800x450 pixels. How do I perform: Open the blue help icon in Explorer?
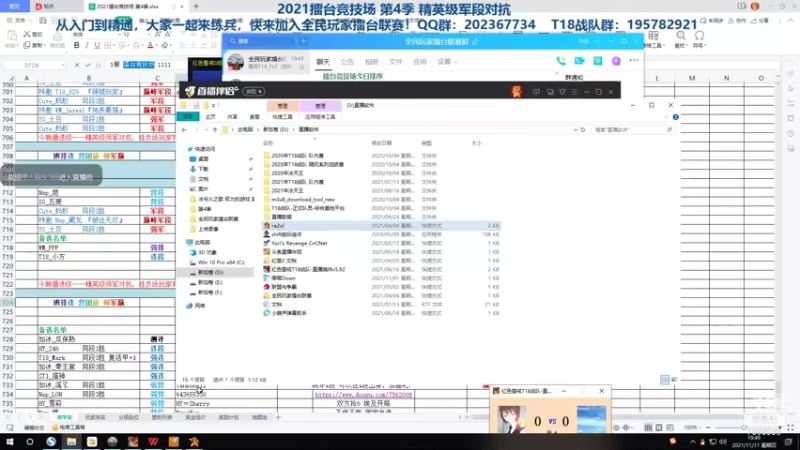coord(676,117)
